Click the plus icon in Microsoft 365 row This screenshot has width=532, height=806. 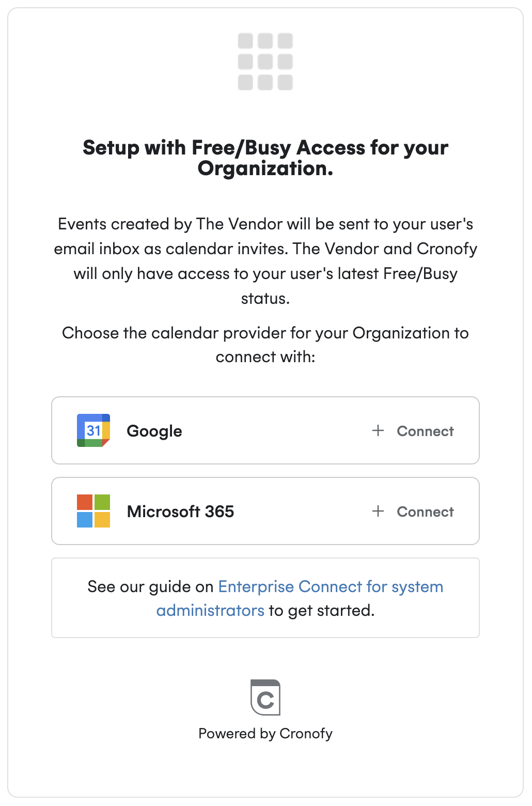click(x=378, y=511)
